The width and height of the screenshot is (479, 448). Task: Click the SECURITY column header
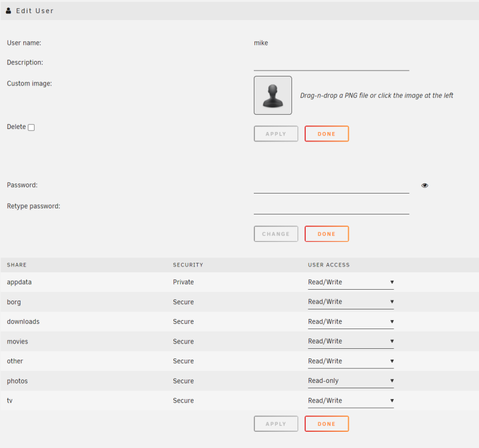(x=188, y=265)
